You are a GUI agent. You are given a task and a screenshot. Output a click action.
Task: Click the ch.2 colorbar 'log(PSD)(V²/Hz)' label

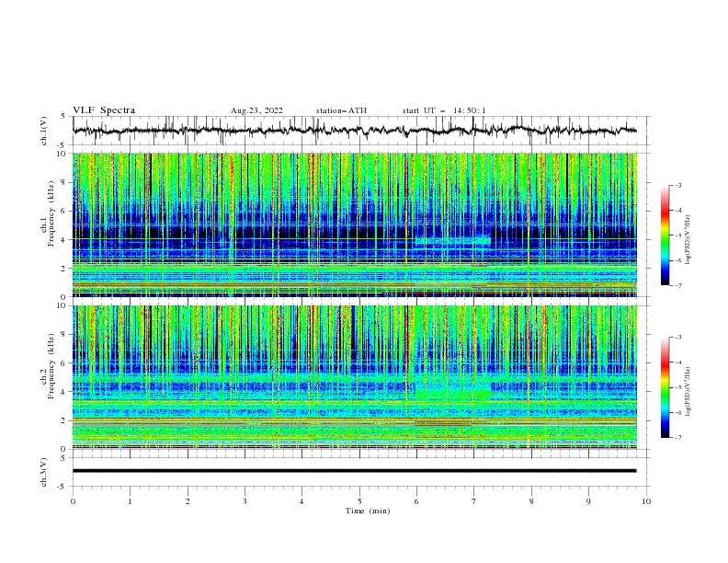coord(688,392)
